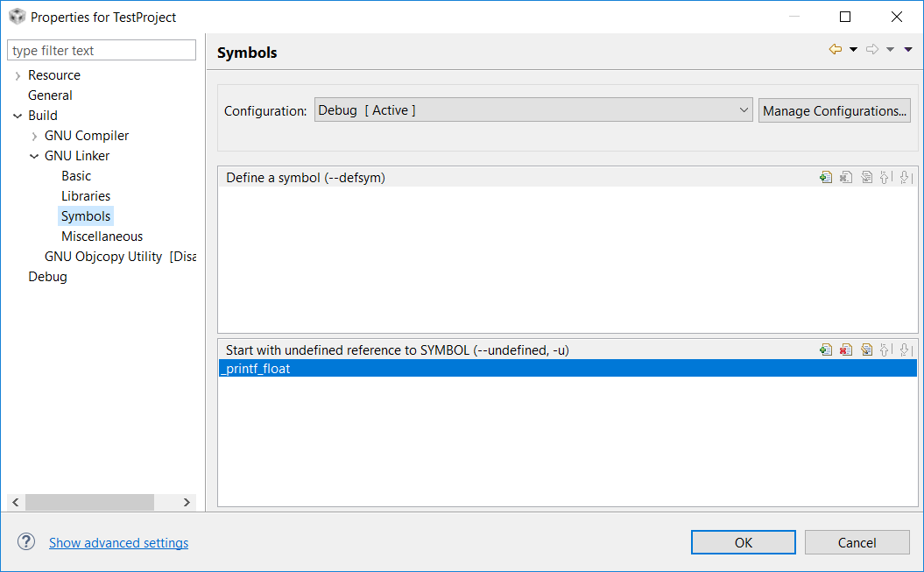The height and width of the screenshot is (572, 924).
Task: Delete the selected undefined symbol entry
Action: point(845,350)
